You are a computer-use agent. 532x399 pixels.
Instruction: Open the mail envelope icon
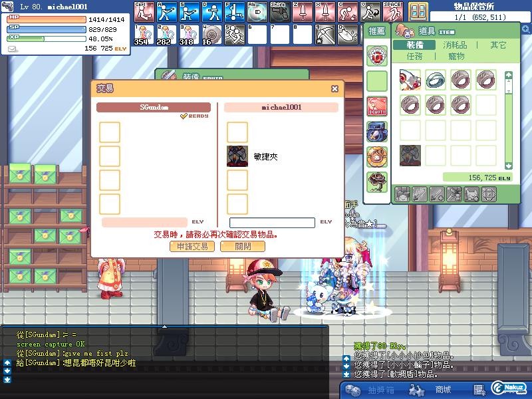12,49
